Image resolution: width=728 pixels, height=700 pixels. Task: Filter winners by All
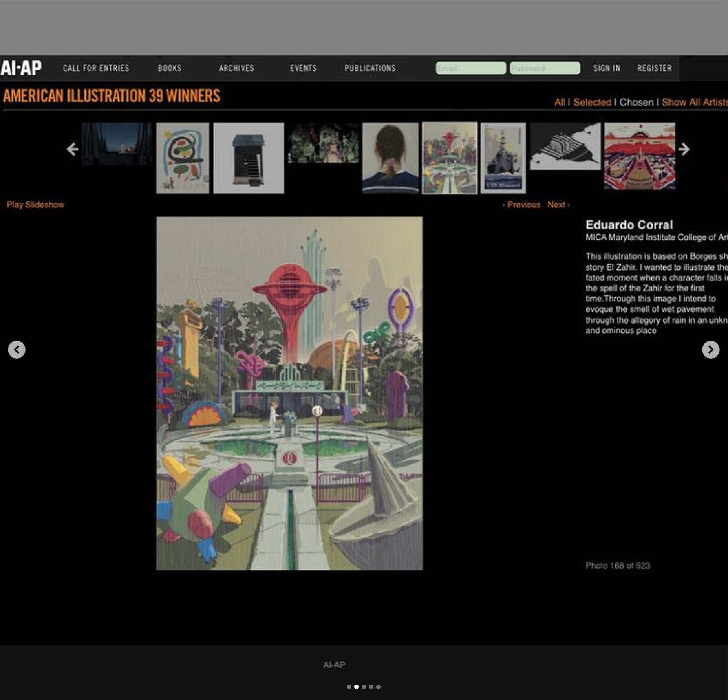(x=559, y=102)
